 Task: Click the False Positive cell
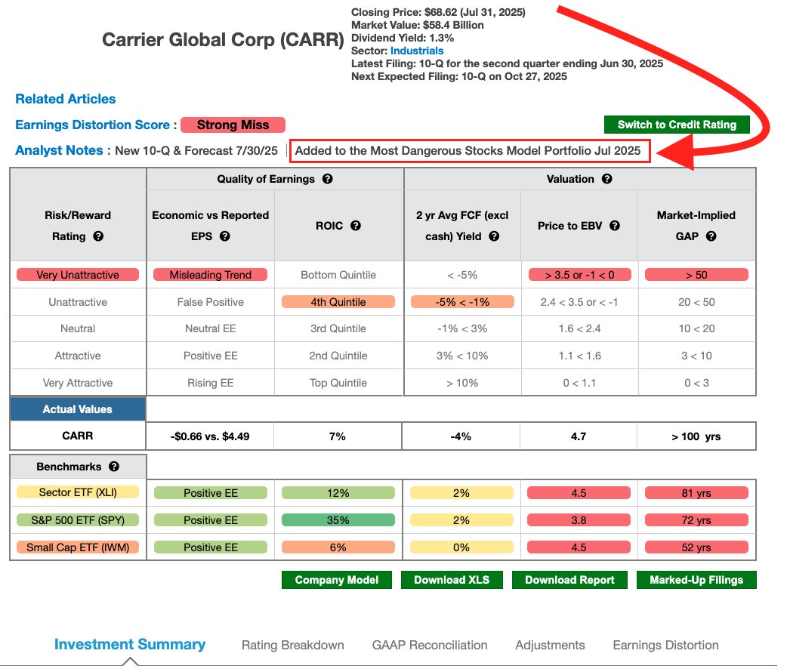(210, 302)
